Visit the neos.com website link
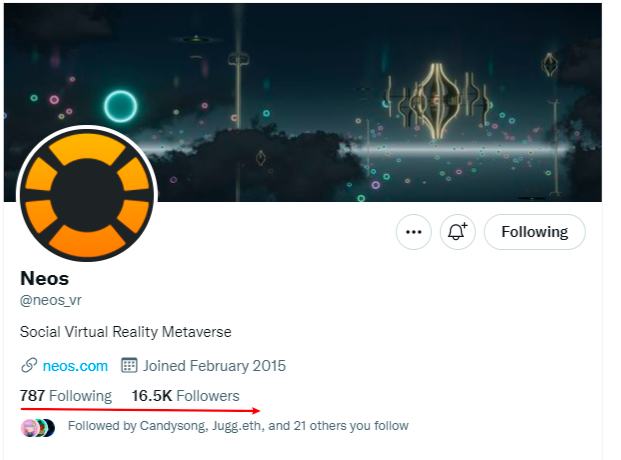621x460 pixels. click(x=75, y=366)
